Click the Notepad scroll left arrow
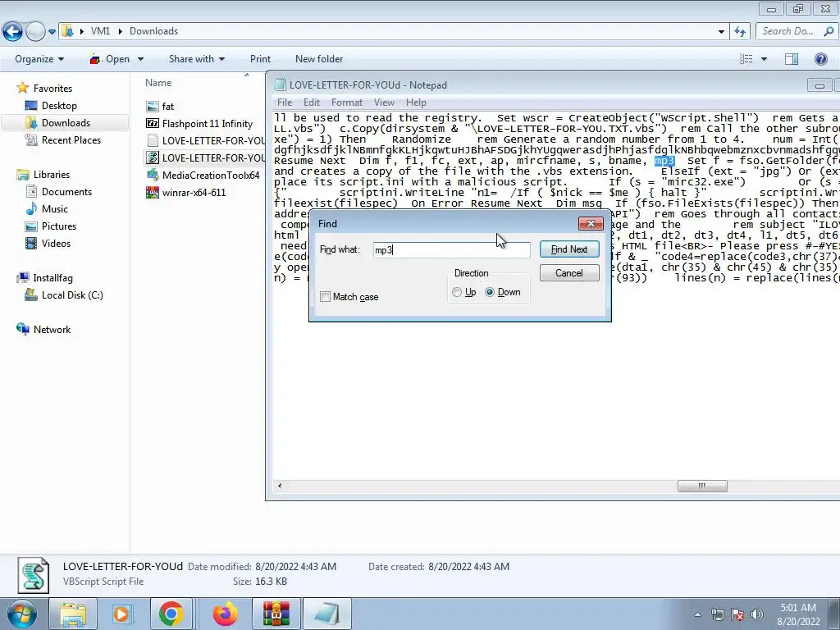Image resolution: width=840 pixels, height=630 pixels. [x=279, y=486]
